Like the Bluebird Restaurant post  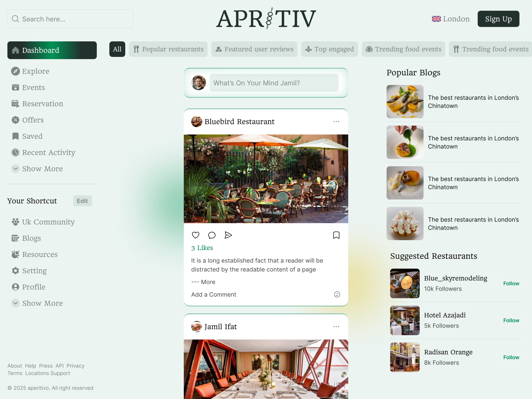[x=195, y=235]
